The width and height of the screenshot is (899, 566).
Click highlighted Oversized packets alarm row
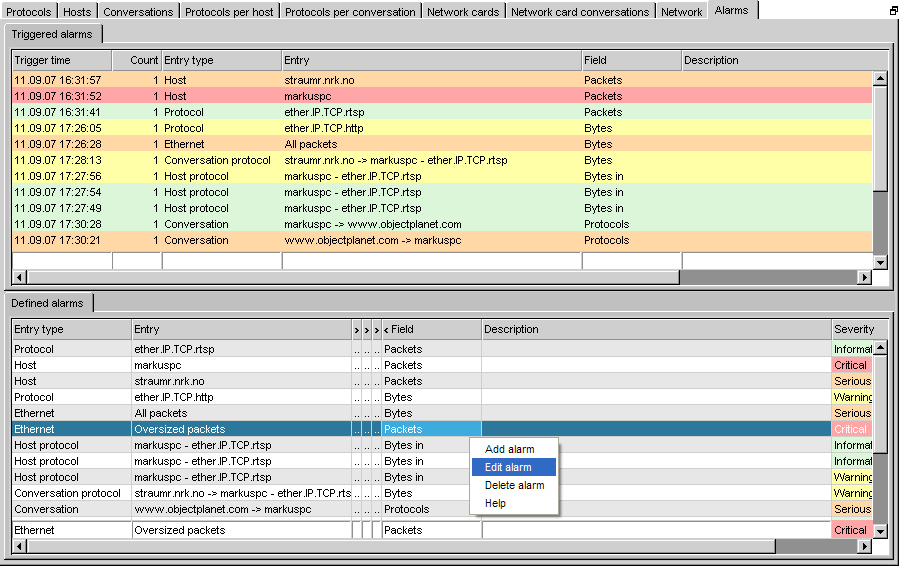[x=442, y=430]
